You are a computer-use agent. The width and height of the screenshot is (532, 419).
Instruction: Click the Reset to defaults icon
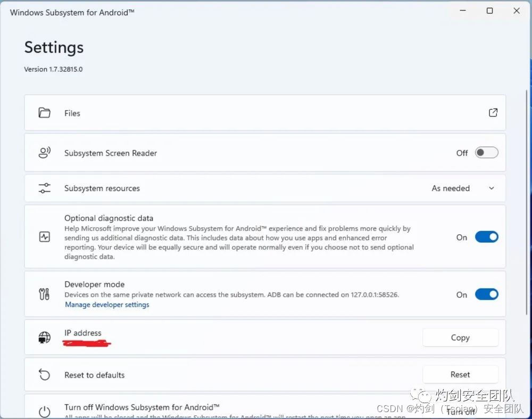(45, 375)
